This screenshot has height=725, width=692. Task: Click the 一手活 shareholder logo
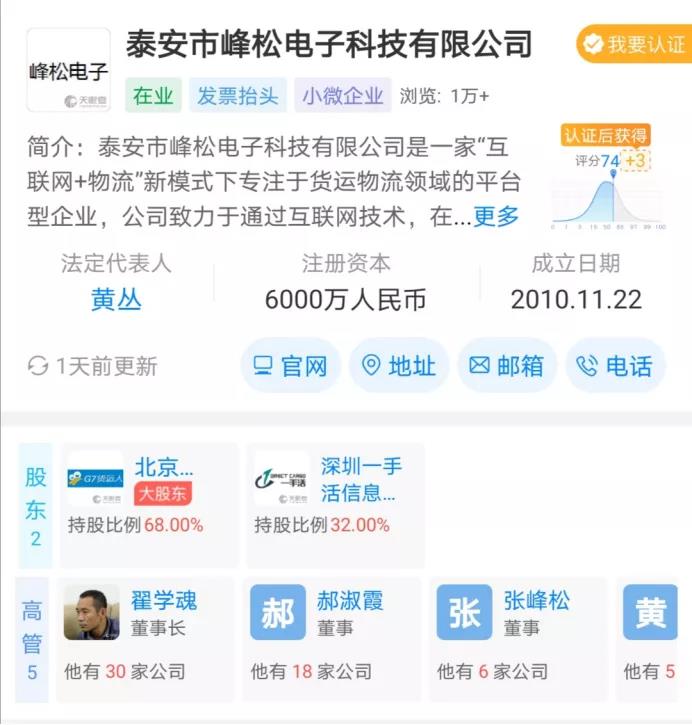click(282, 479)
